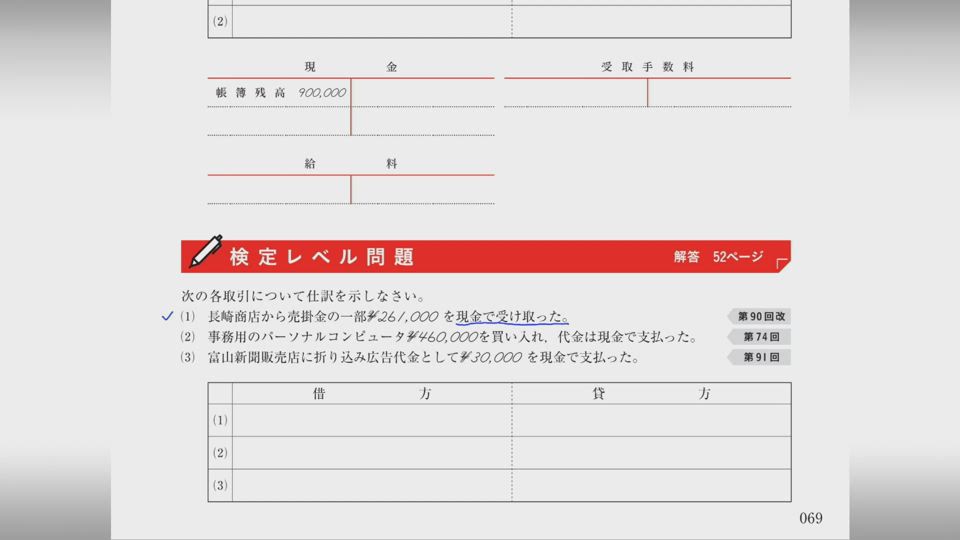The width and height of the screenshot is (960, 540).
Task: Click the 現金 T-account title
Action: point(350,67)
